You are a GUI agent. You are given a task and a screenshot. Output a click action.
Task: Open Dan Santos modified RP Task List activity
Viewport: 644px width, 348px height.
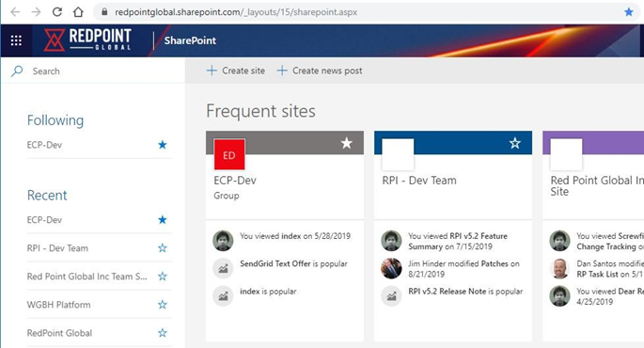click(610, 269)
